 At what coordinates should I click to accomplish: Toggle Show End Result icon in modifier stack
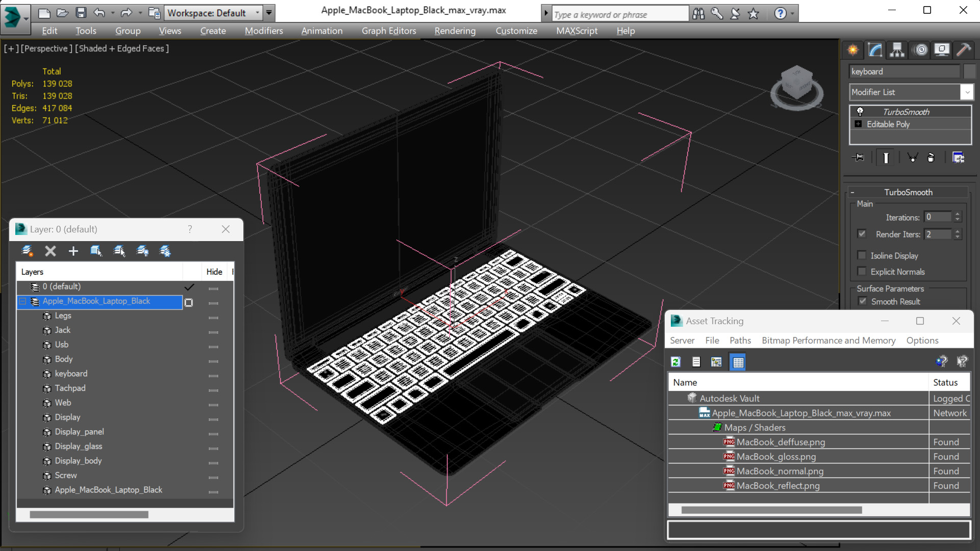886,158
